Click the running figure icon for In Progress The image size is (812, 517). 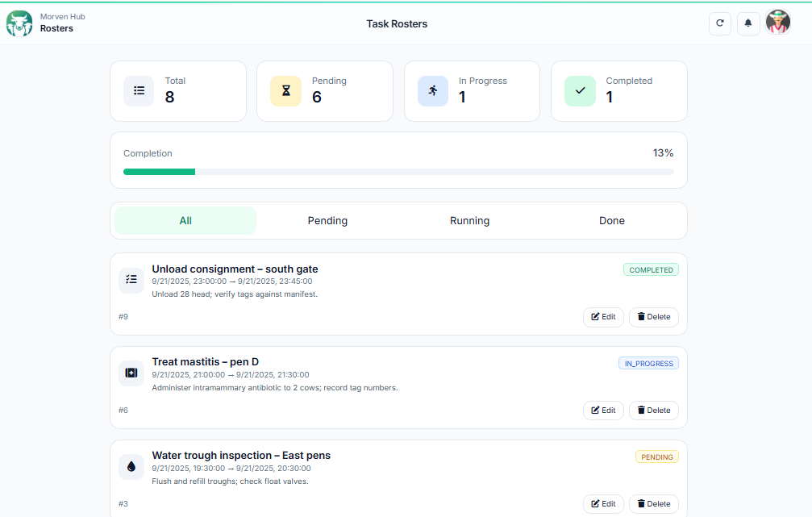tap(433, 90)
